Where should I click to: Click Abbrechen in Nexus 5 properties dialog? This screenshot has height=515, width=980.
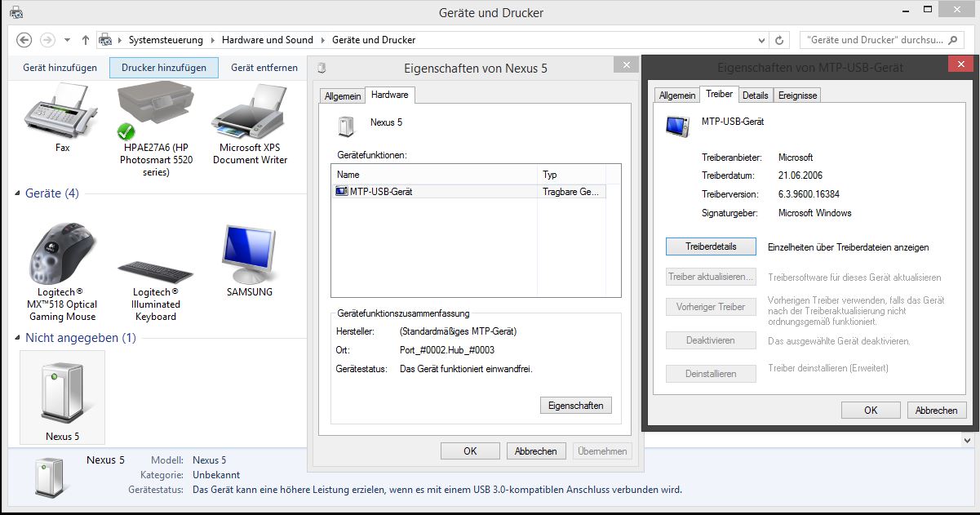pos(536,451)
